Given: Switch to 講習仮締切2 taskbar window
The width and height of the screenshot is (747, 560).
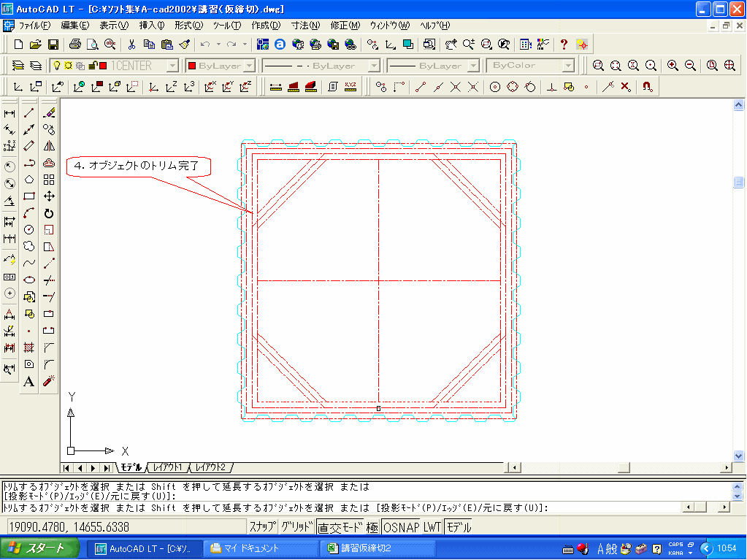Looking at the screenshot, I should pyautogui.click(x=378, y=548).
